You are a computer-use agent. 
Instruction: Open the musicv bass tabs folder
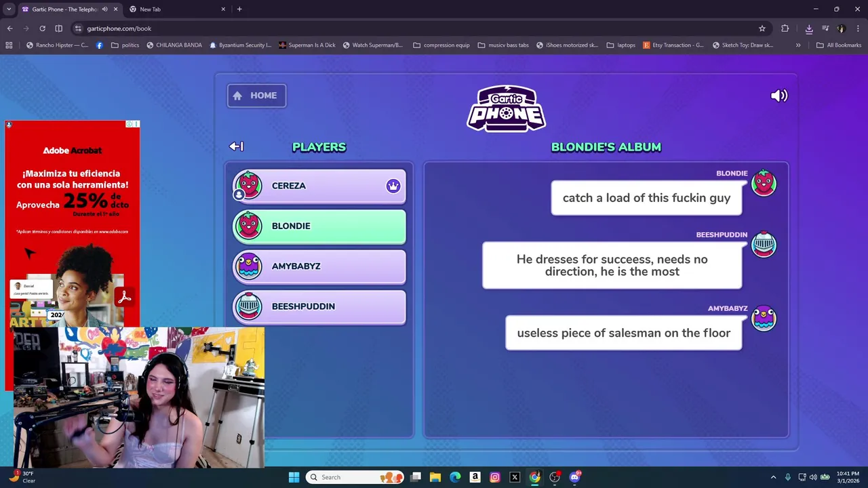coord(503,45)
